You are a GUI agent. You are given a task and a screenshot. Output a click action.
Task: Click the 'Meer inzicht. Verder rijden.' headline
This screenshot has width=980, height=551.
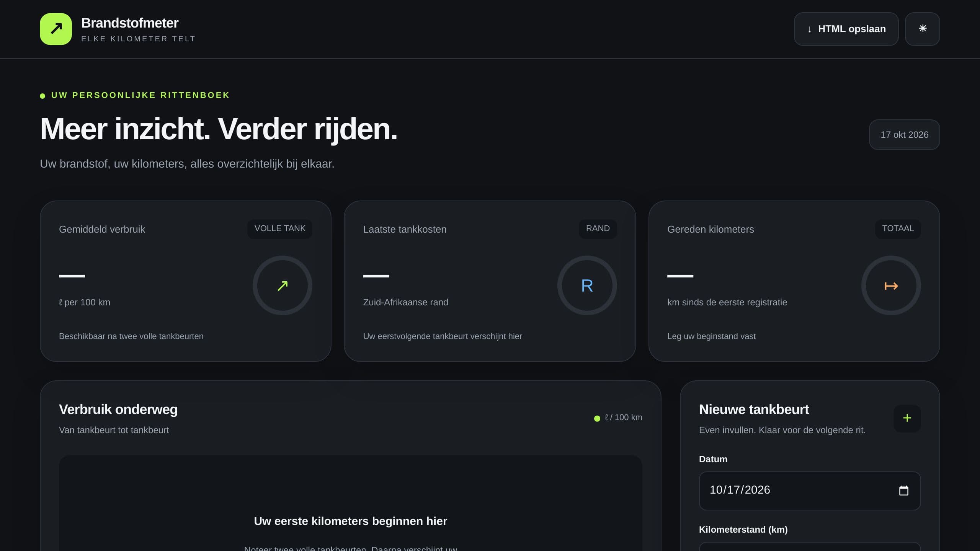(219, 129)
